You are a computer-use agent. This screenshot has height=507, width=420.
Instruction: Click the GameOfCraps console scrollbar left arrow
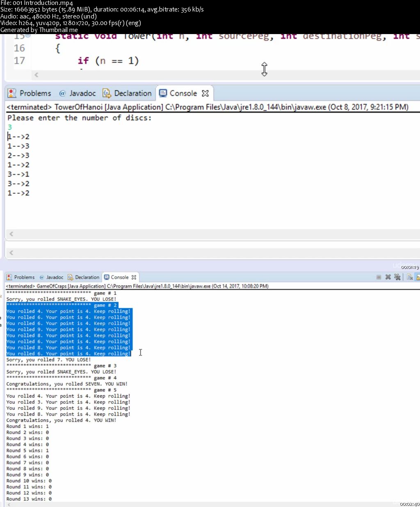[x=9, y=505]
